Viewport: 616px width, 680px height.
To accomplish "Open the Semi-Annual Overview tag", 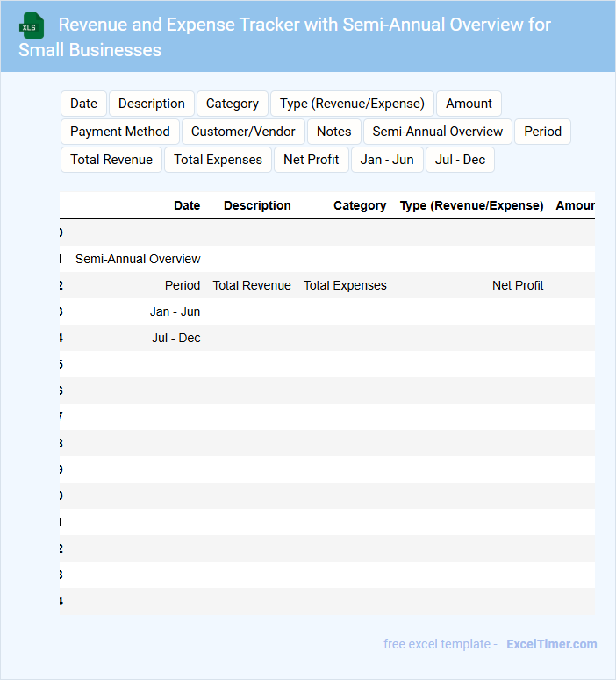I will 437,132.
